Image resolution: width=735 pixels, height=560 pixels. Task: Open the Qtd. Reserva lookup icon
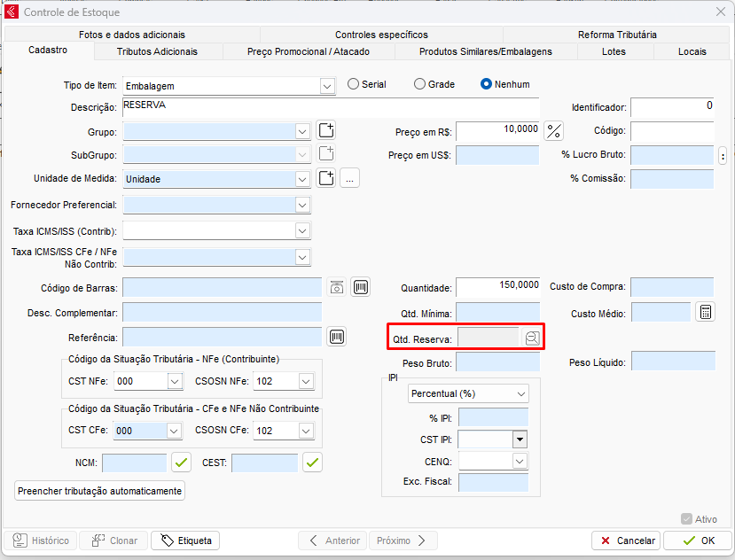click(x=532, y=338)
